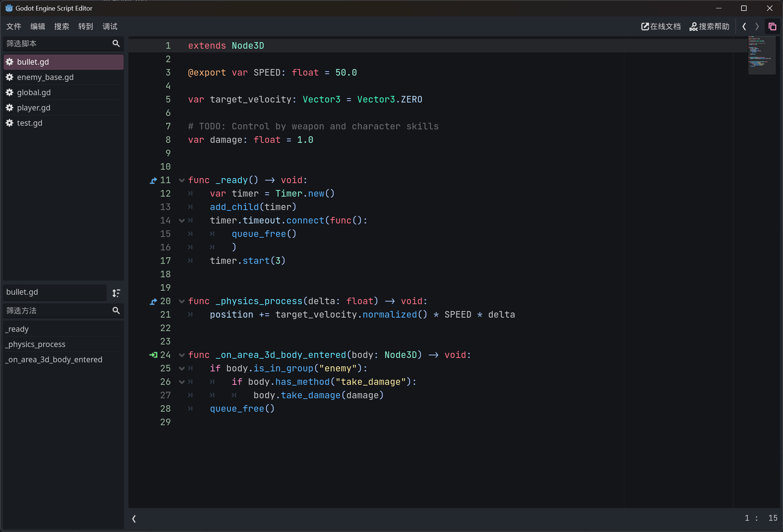The height and width of the screenshot is (532, 783).
Task: Select _on_area_3d_body_entered in the method list
Action: [x=53, y=359]
